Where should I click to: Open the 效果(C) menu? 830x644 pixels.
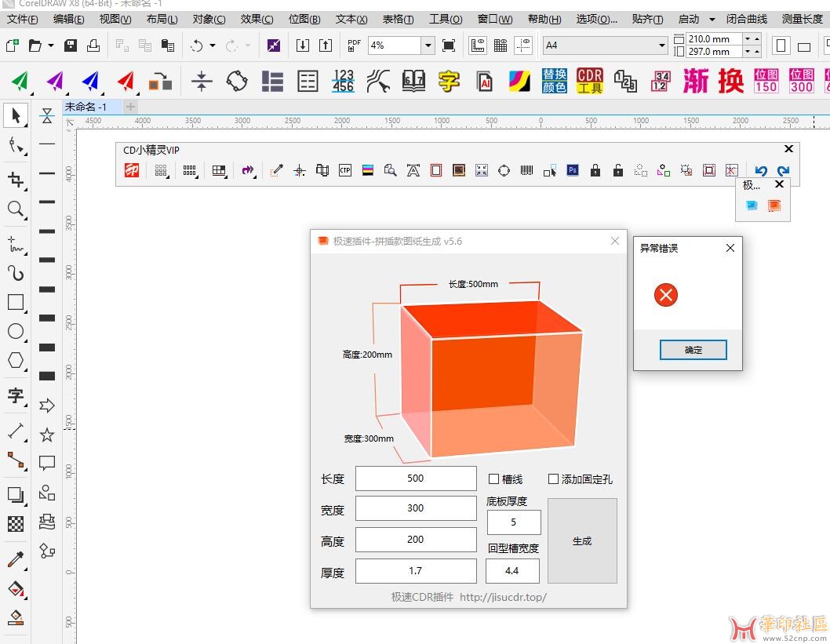[x=257, y=20]
